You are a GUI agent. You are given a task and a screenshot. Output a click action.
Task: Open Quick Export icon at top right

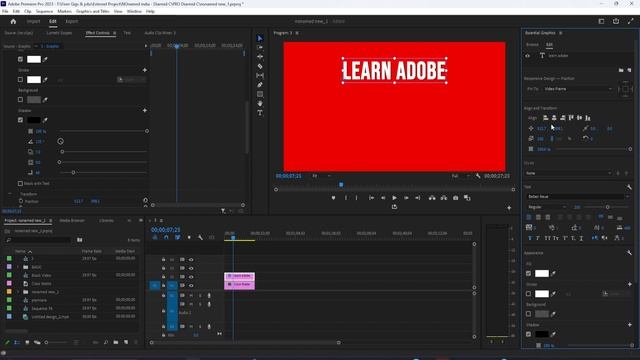tap(616, 21)
